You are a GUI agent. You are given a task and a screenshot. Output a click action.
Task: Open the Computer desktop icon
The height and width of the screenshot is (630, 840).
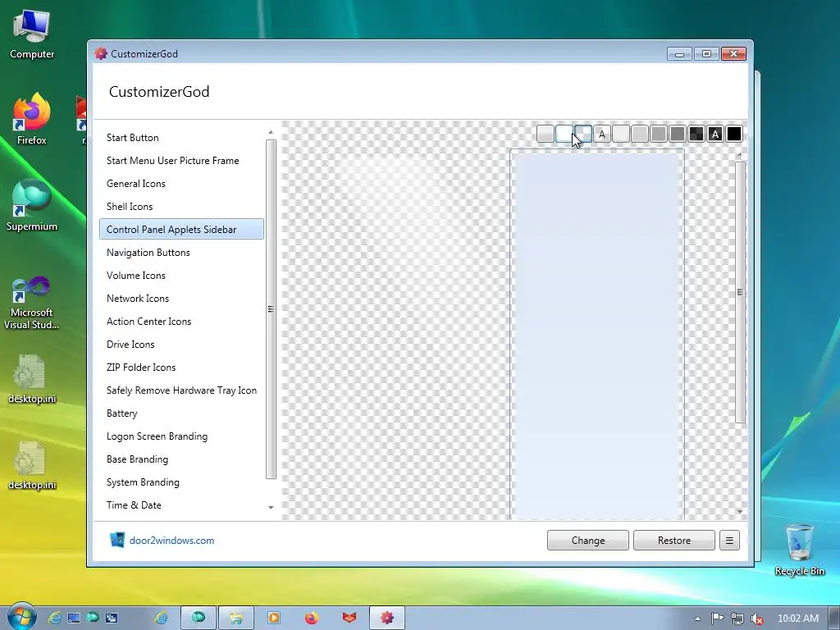(32, 34)
